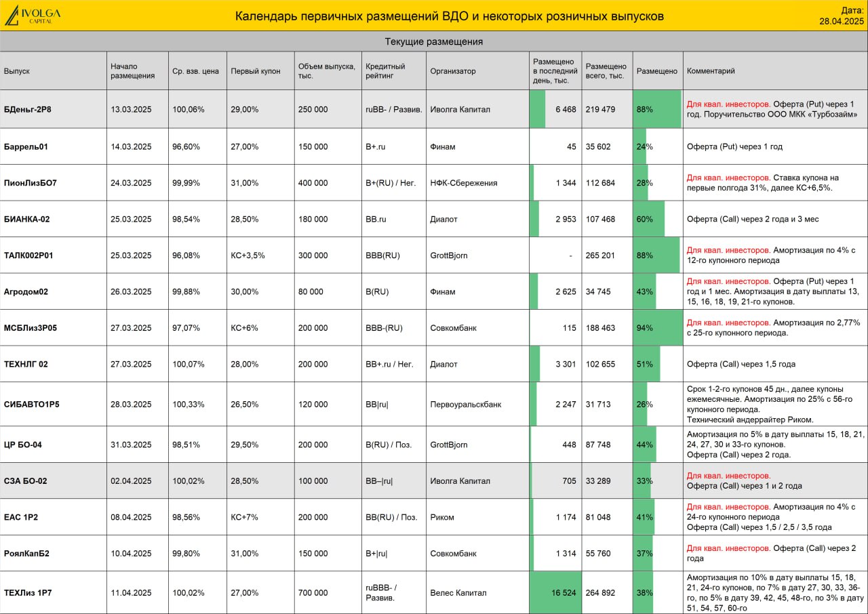Image resolution: width=868 pixels, height=614 pixels.
Task: Click rating 'ruBB- / Развив.'
Action: point(394,109)
